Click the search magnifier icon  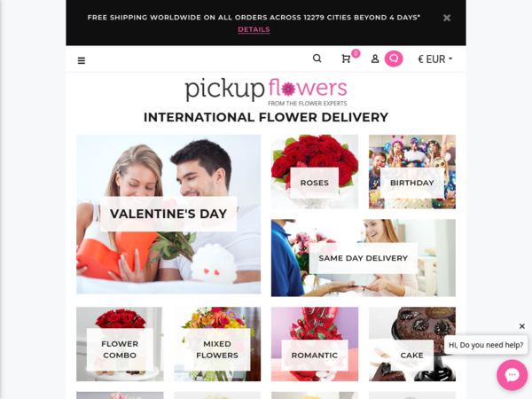(317, 59)
